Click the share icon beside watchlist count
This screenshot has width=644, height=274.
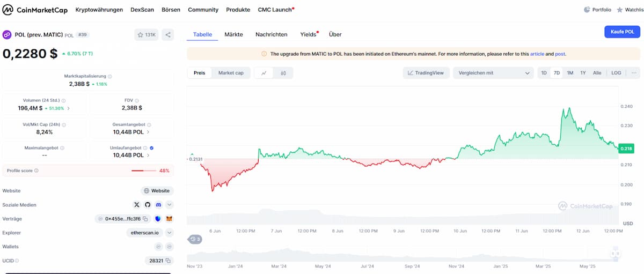pyautogui.click(x=168, y=35)
